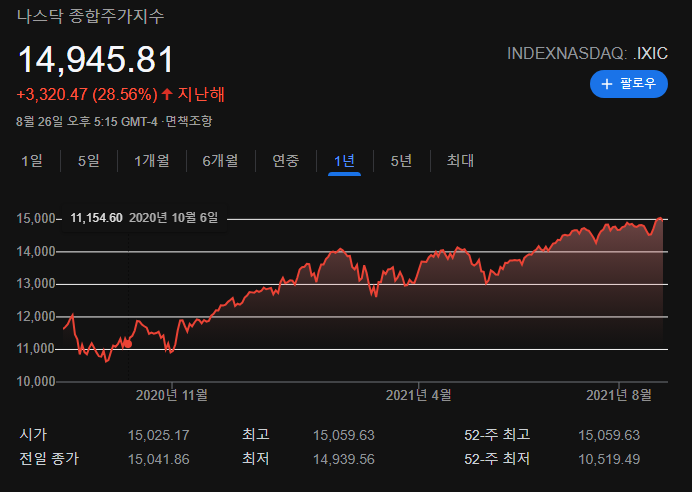Click the upward red arrow icon by 지난해

point(167,94)
